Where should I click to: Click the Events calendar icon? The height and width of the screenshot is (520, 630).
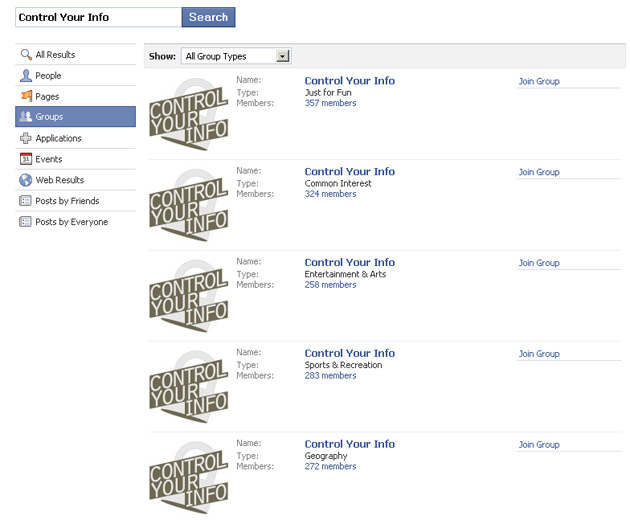[x=26, y=159]
